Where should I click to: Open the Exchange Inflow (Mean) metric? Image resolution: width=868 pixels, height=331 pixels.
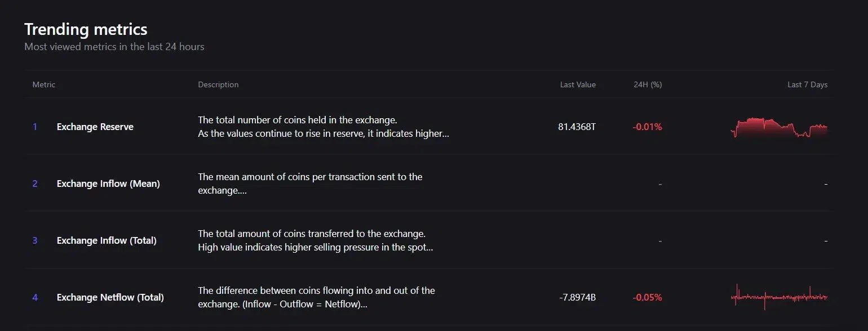(x=108, y=184)
